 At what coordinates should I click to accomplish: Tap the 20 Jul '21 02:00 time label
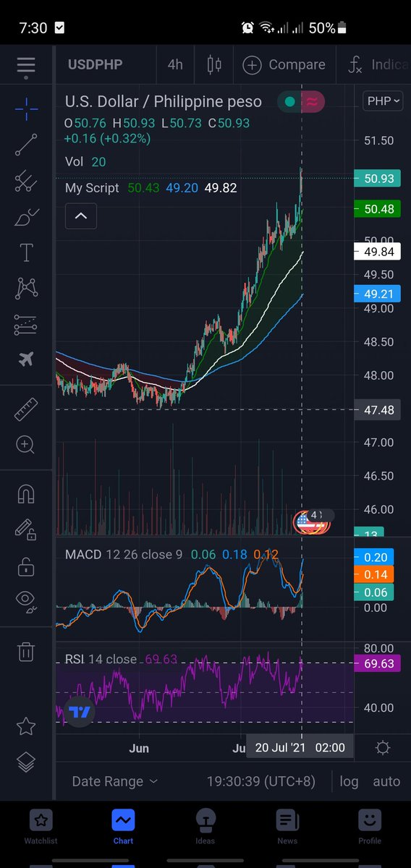click(x=300, y=747)
